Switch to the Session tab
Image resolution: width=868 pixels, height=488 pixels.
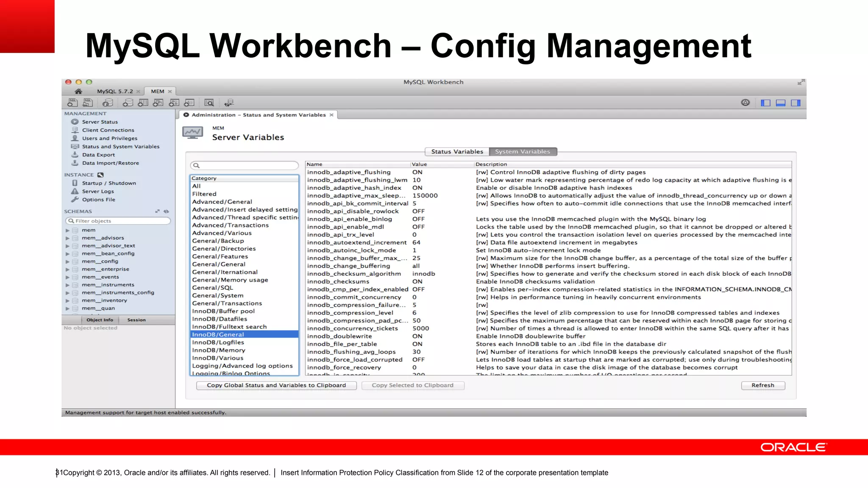tap(136, 320)
